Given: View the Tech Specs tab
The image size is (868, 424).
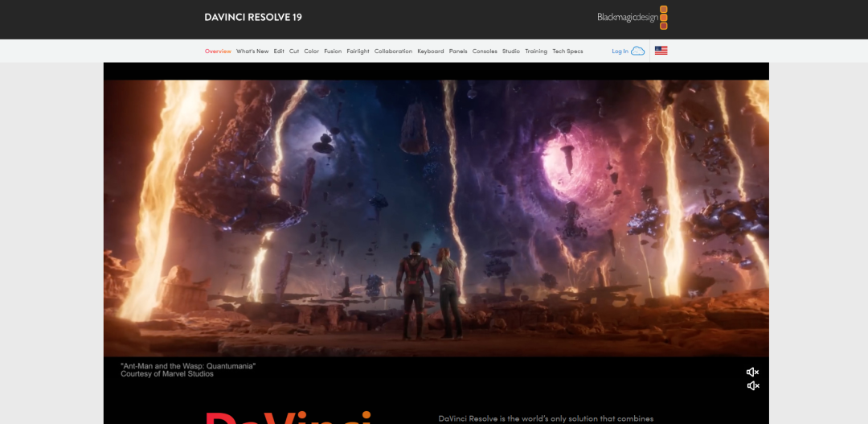Looking at the screenshot, I should tap(567, 51).
